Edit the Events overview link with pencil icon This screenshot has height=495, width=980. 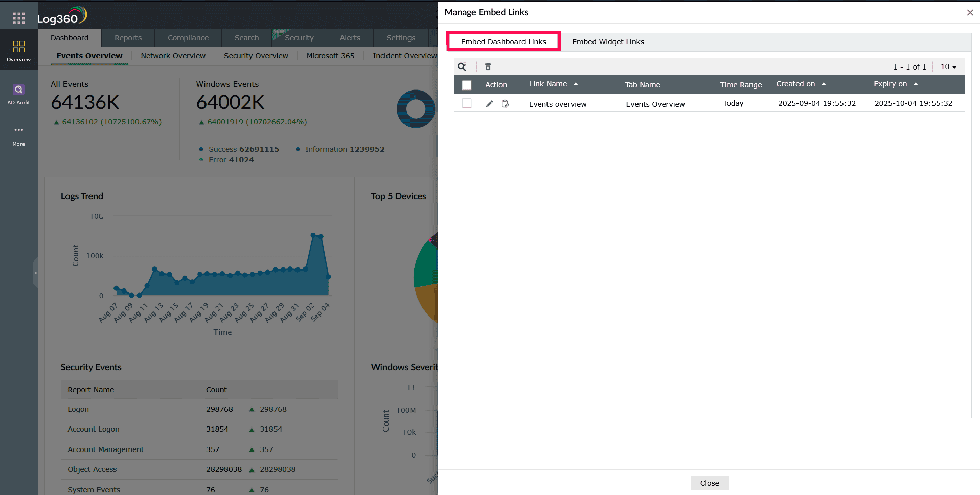click(x=489, y=103)
